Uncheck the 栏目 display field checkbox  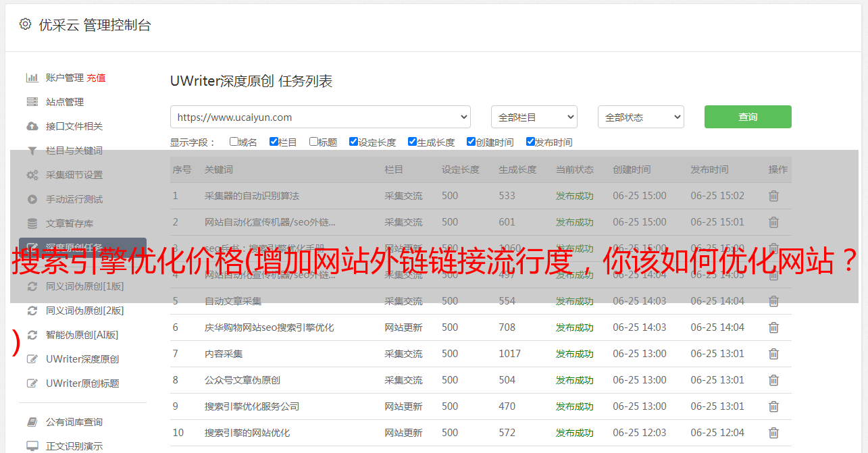tap(274, 142)
